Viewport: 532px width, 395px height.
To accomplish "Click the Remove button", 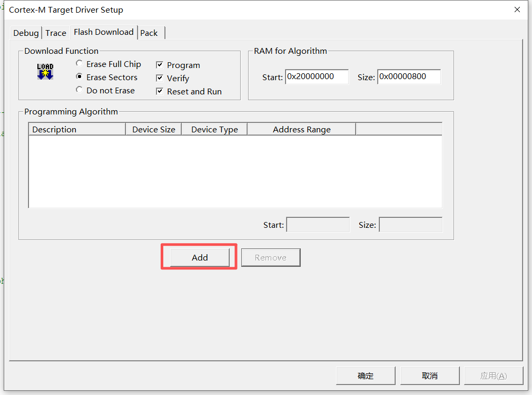I will (270, 257).
